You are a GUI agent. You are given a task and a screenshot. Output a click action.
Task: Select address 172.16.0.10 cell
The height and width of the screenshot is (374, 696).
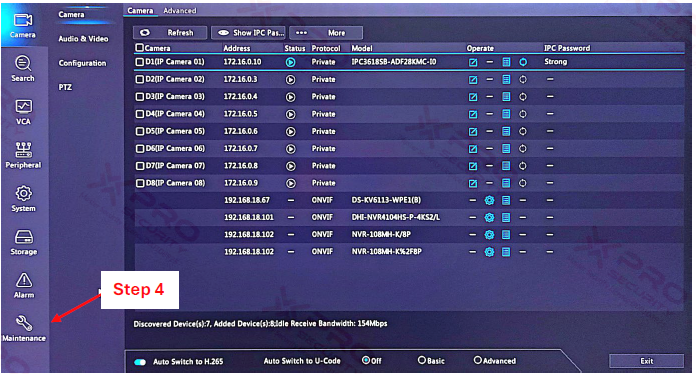(x=242, y=62)
